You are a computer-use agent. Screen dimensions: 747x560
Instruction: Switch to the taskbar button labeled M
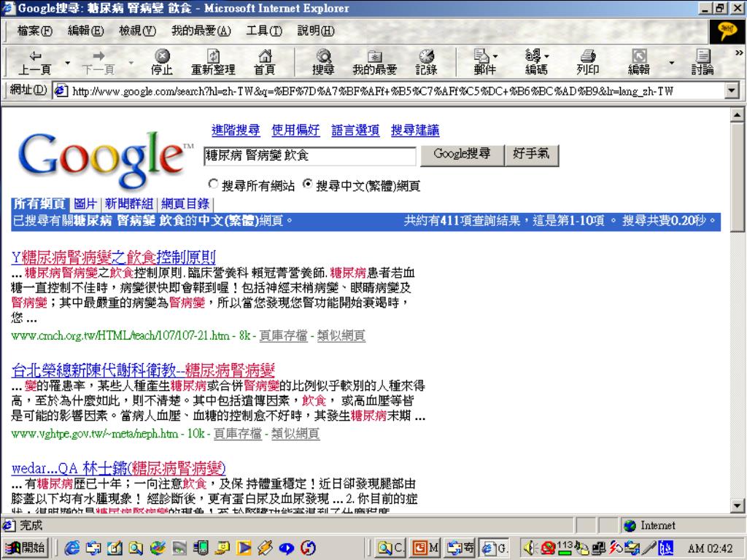coord(425,548)
